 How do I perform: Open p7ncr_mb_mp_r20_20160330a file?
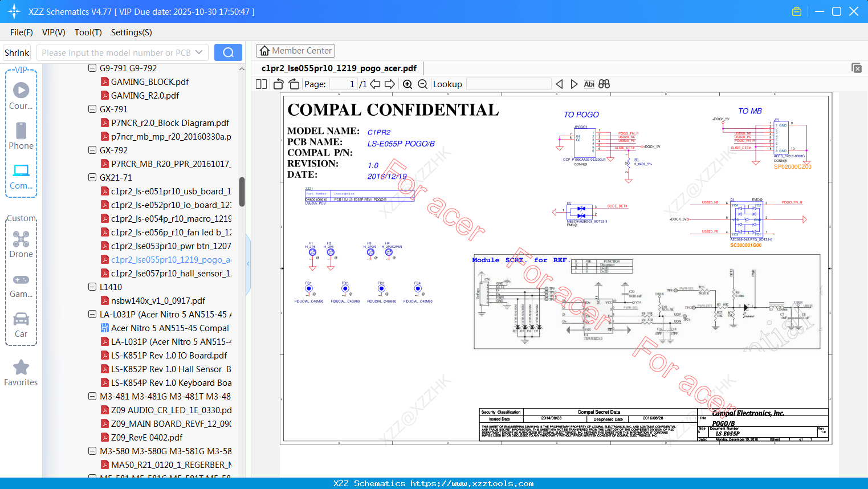point(171,136)
